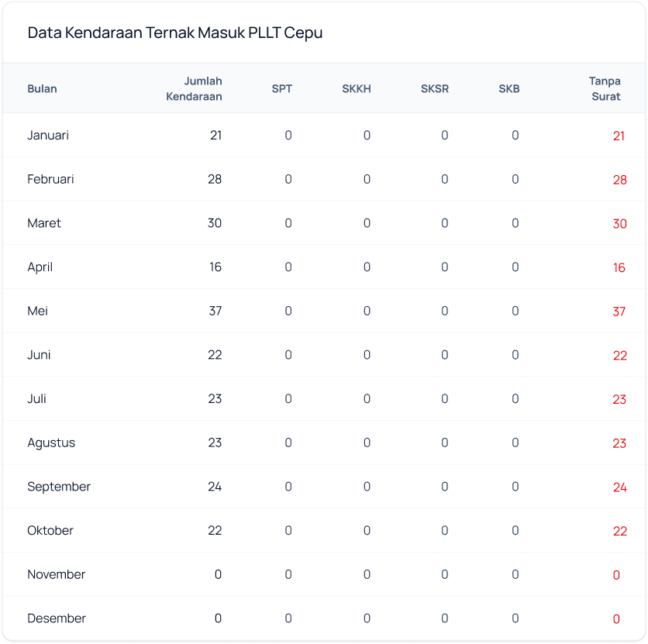Click the Bulan column header
Screen dimensions: 648x644
pos(42,88)
